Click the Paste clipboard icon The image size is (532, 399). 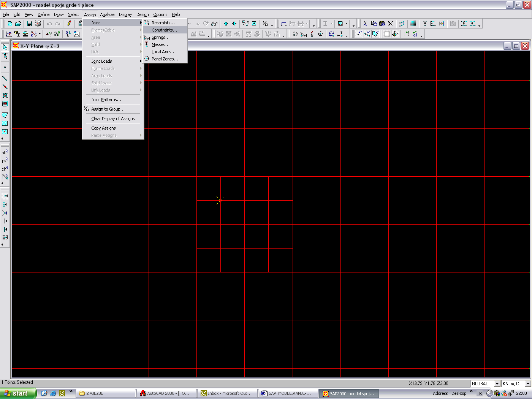382,24
